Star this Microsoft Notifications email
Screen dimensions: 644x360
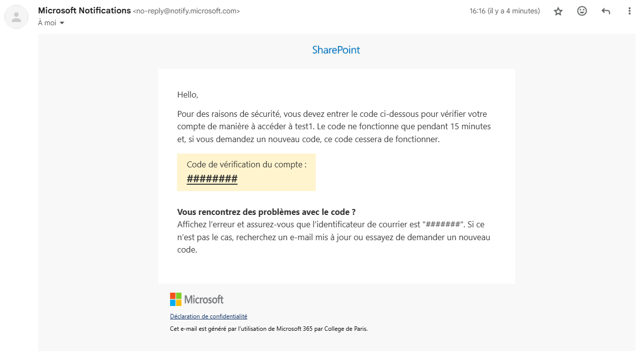pyautogui.click(x=558, y=11)
